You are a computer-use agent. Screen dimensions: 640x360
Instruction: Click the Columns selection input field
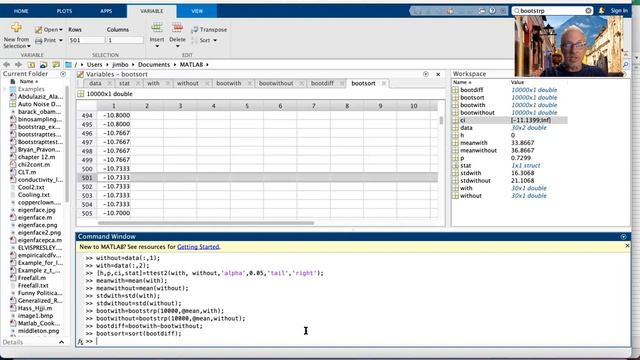125,40
